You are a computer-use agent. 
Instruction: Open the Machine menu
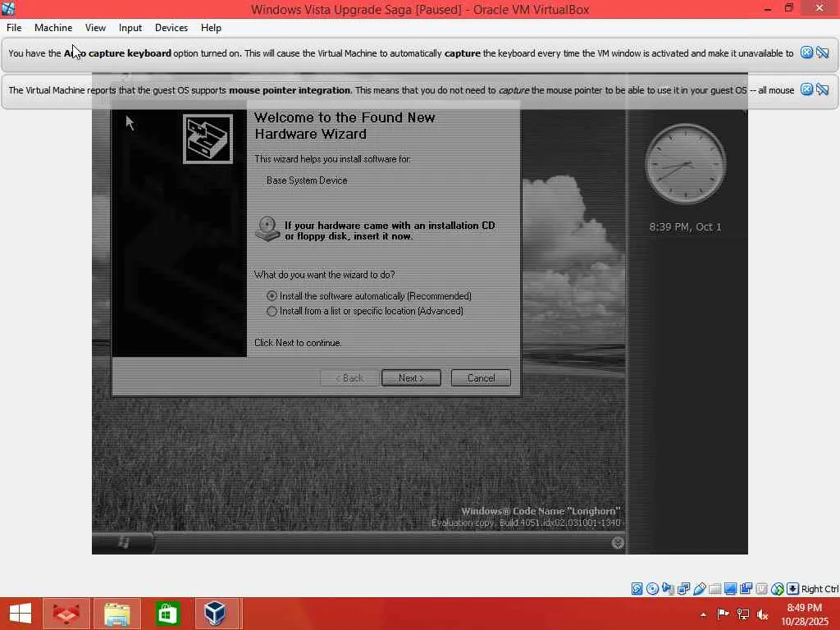(x=53, y=28)
